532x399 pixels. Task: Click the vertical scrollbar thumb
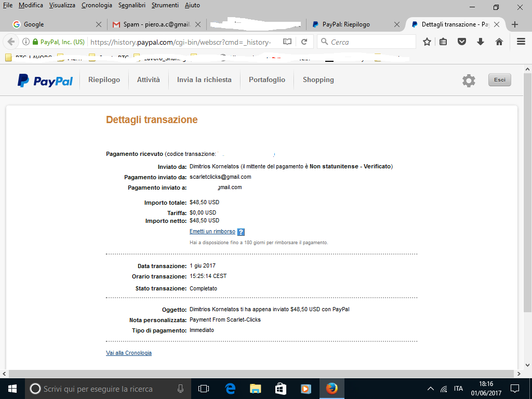[527, 192]
